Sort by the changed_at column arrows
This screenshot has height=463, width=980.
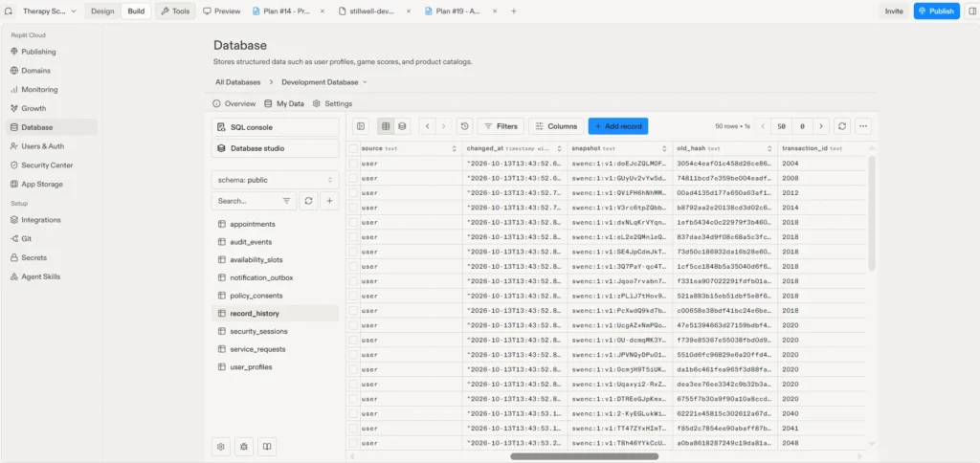coord(559,148)
